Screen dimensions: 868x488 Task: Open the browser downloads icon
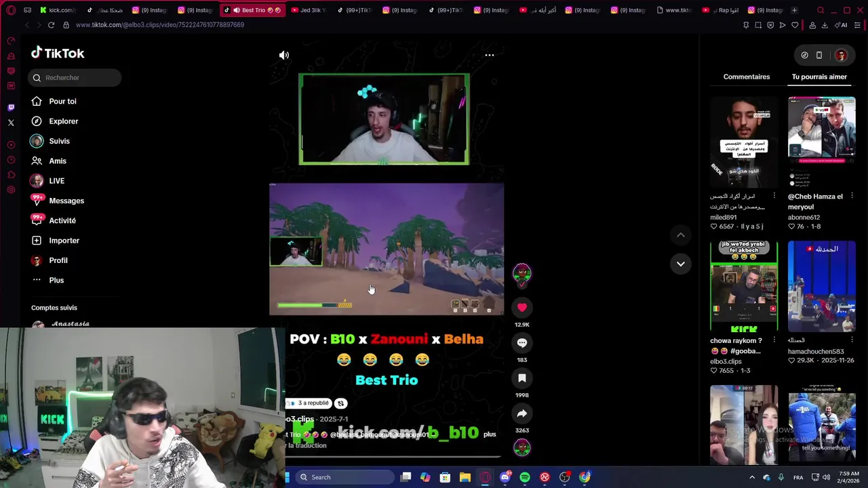tap(825, 25)
